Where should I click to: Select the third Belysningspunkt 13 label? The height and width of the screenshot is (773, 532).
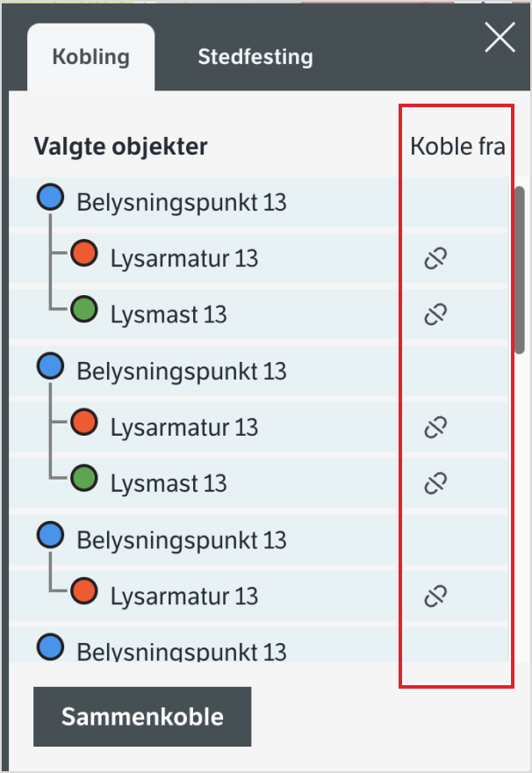pyautogui.click(x=182, y=540)
